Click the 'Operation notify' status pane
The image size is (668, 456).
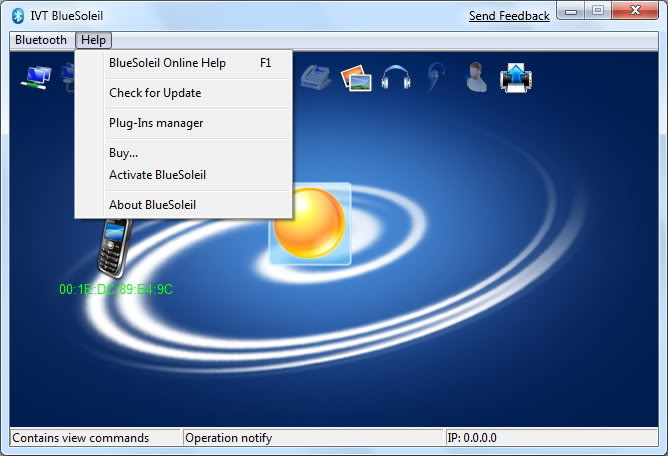(313, 438)
